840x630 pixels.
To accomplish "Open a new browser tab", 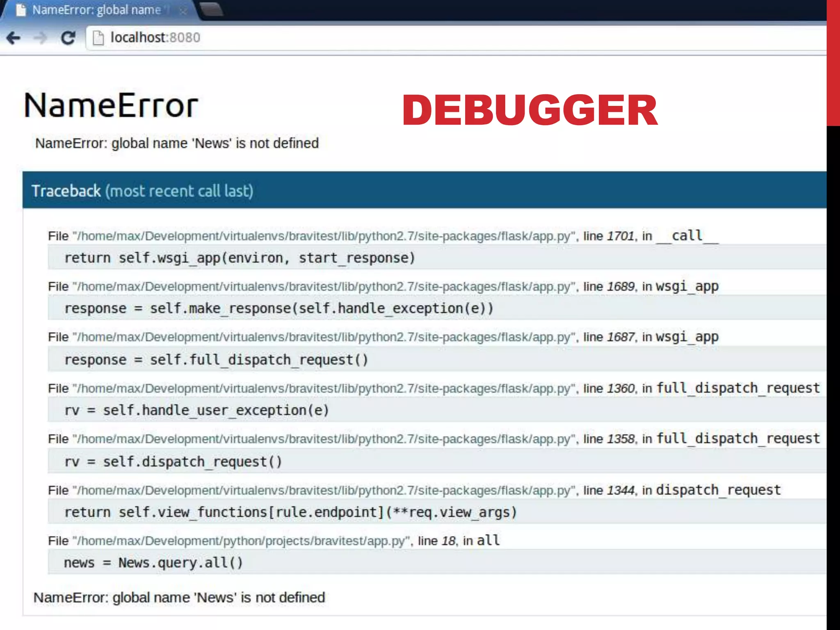I will tap(212, 9).
